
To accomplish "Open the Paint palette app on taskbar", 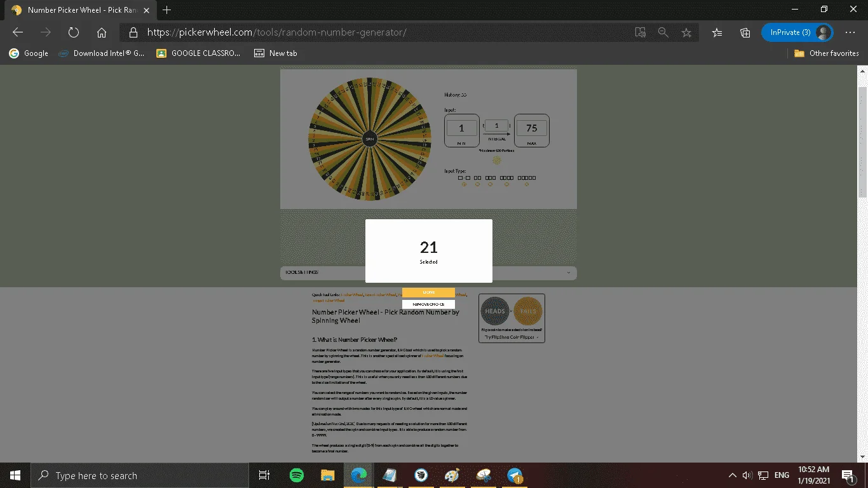I will [x=452, y=475].
